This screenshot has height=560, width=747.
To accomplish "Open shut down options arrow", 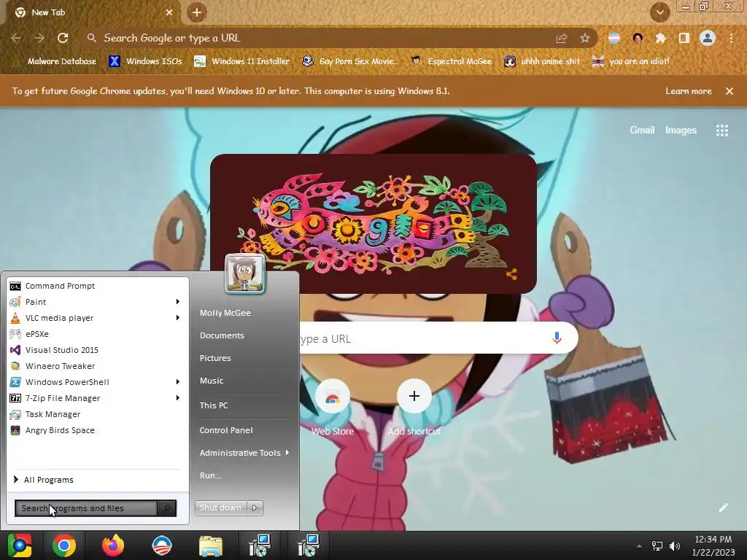I will [255, 507].
